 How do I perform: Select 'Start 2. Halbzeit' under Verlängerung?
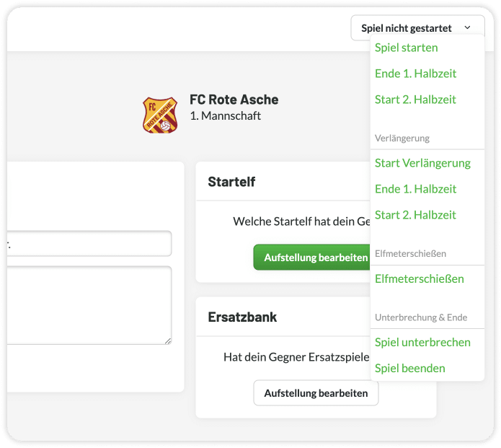(x=415, y=215)
